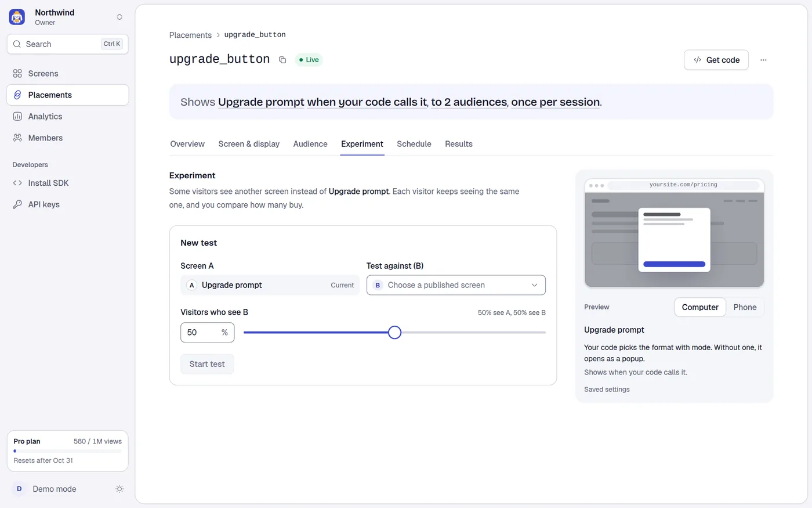
Task: Select the Experiment tab
Action: pos(362,144)
